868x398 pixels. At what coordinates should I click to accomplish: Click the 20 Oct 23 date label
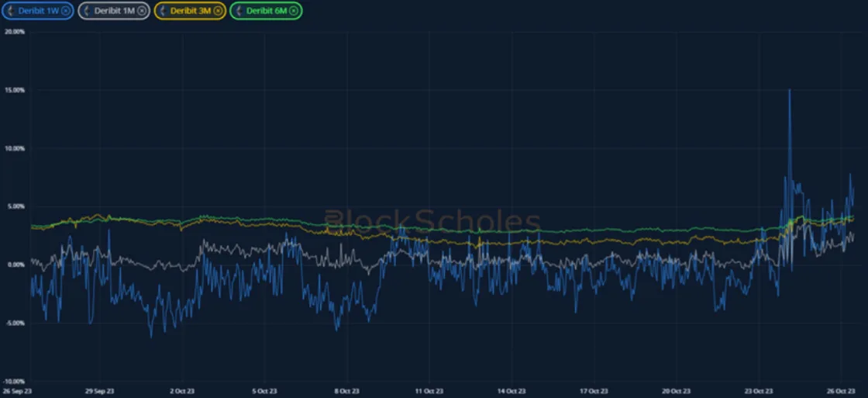(677, 391)
